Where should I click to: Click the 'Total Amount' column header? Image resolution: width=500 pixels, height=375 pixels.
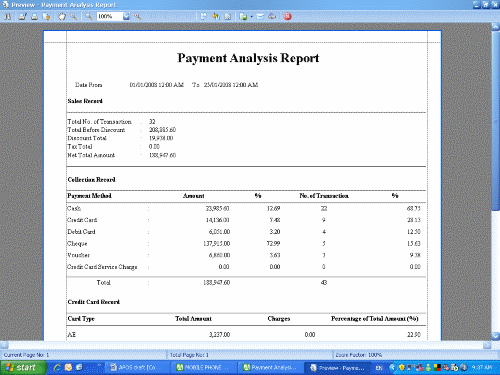coord(193,319)
